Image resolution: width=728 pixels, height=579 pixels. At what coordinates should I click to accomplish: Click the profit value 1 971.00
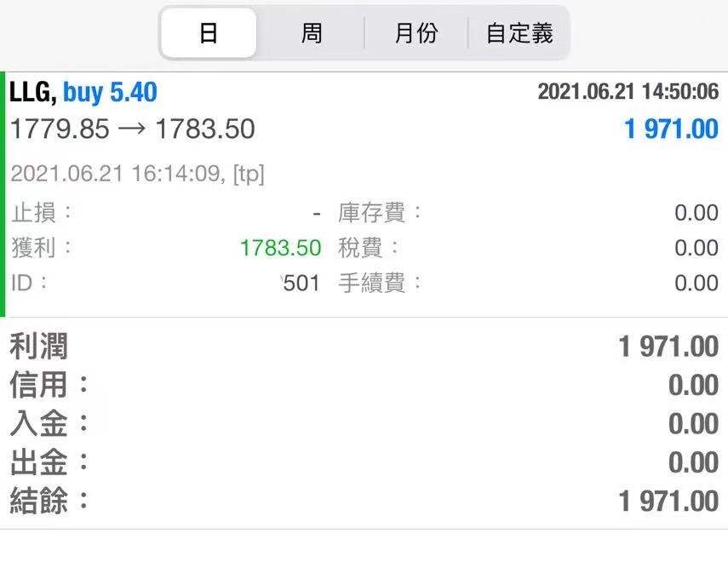click(x=677, y=128)
